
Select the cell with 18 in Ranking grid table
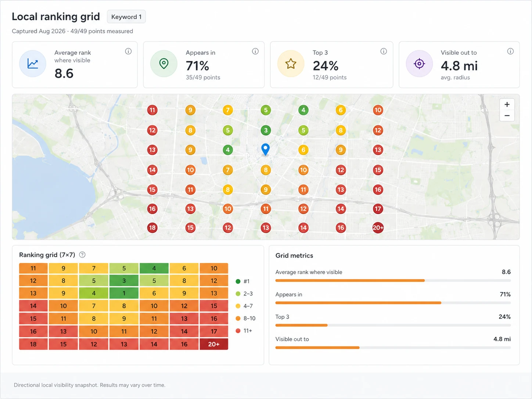pos(33,344)
